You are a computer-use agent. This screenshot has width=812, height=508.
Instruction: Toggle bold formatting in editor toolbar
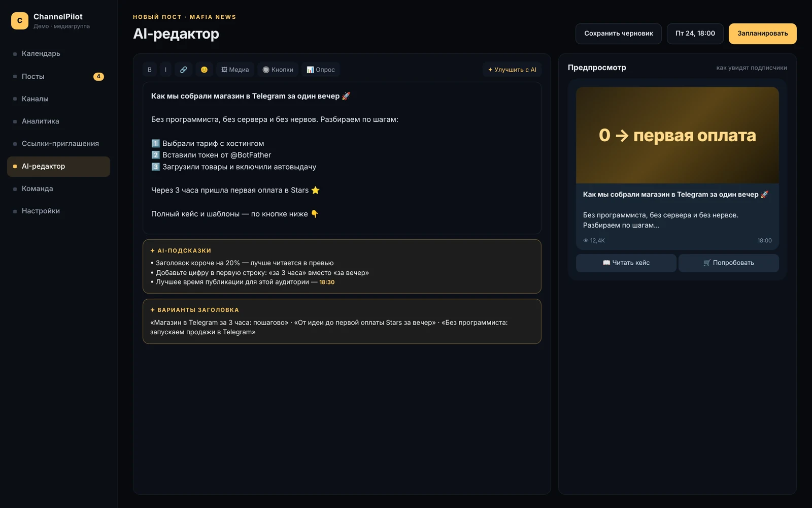pyautogui.click(x=150, y=70)
